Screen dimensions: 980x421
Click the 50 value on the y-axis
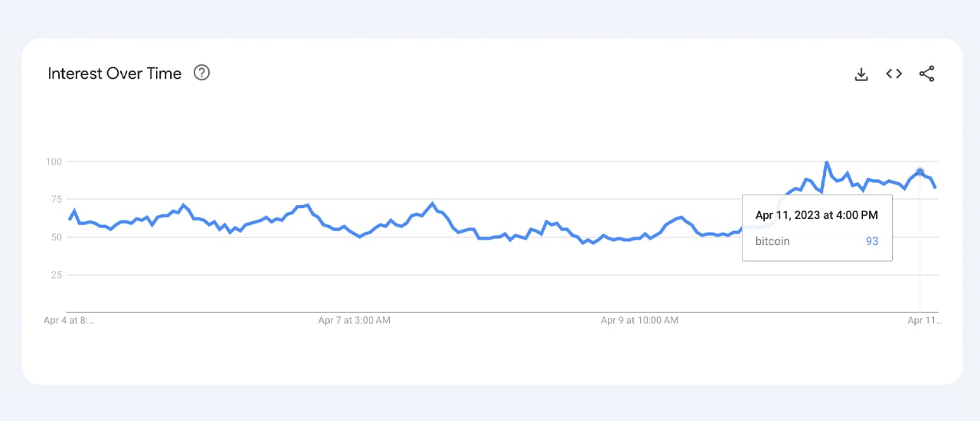click(x=55, y=237)
